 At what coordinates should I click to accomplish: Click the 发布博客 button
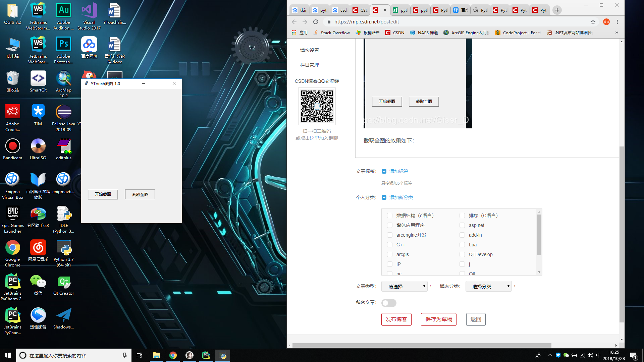point(396,319)
